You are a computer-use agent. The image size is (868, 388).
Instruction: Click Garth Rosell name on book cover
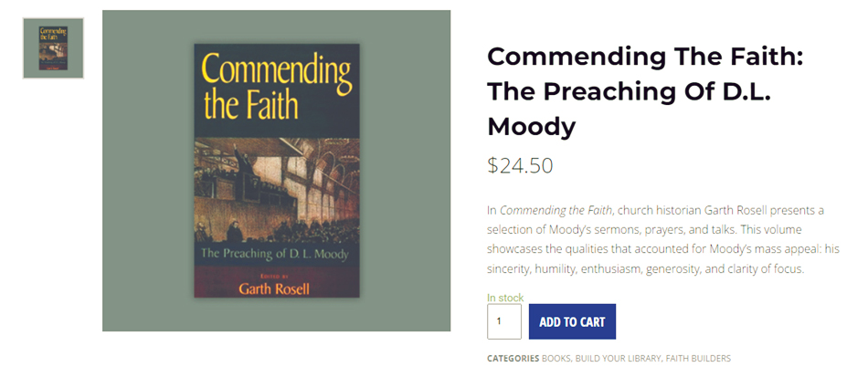[x=276, y=288]
